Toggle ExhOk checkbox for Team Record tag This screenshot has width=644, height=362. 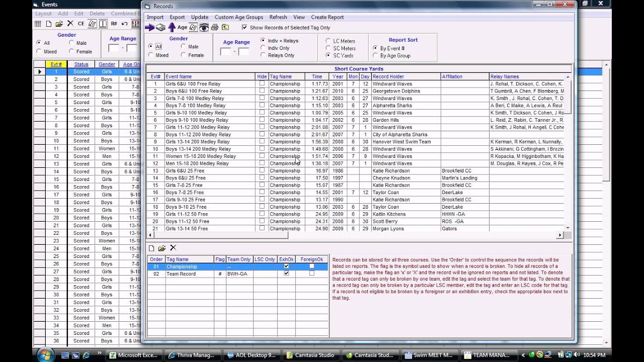(286, 274)
